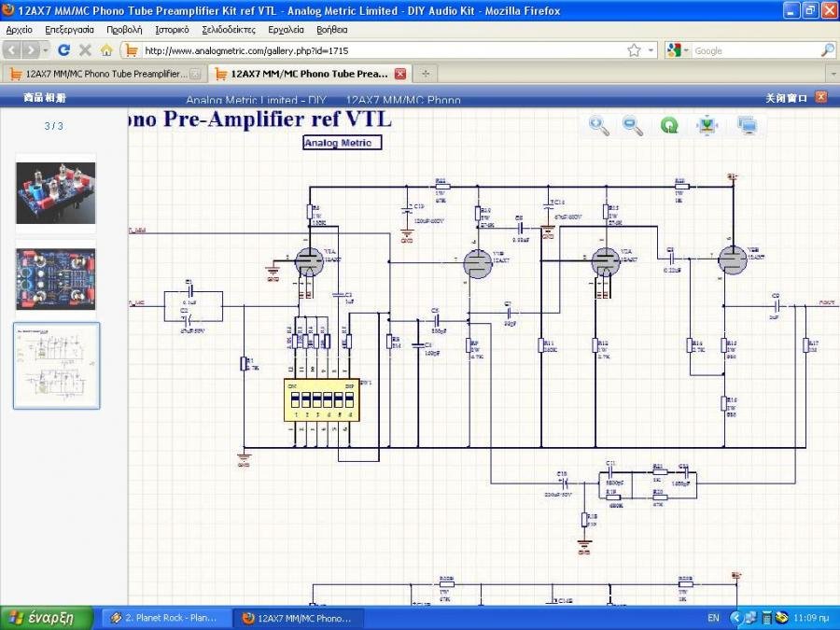
Task: Open the list all tabs dropdown
Action: 833,74
